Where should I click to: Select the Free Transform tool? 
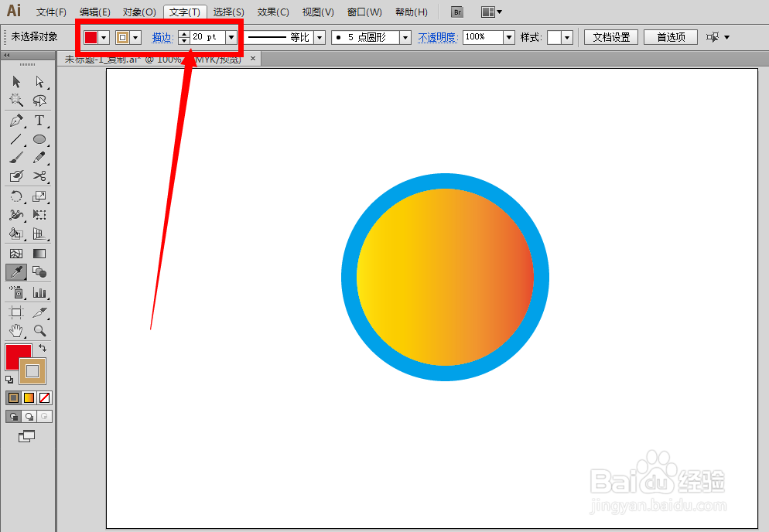click(39, 215)
